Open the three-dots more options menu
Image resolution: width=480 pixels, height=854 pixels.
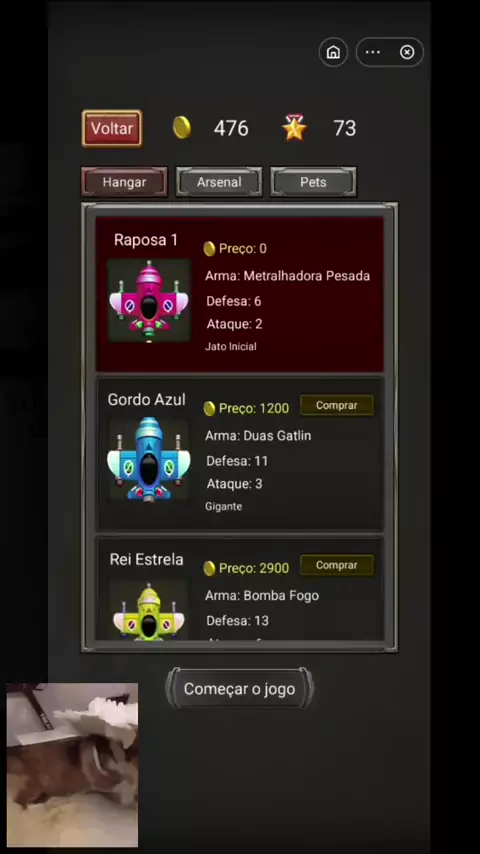point(373,52)
